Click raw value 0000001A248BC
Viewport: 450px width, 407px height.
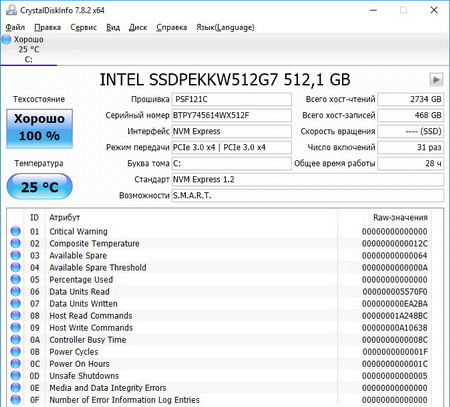(395, 316)
